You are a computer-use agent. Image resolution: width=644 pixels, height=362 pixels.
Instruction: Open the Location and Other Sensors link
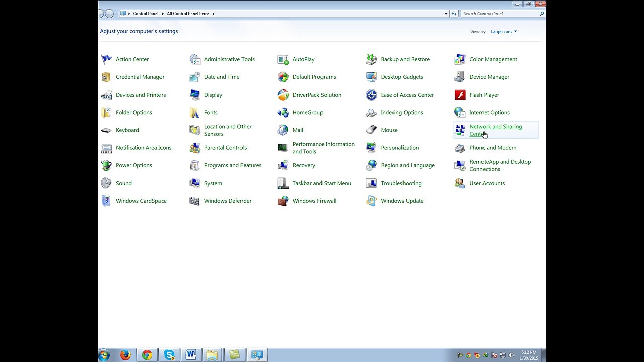(228, 130)
